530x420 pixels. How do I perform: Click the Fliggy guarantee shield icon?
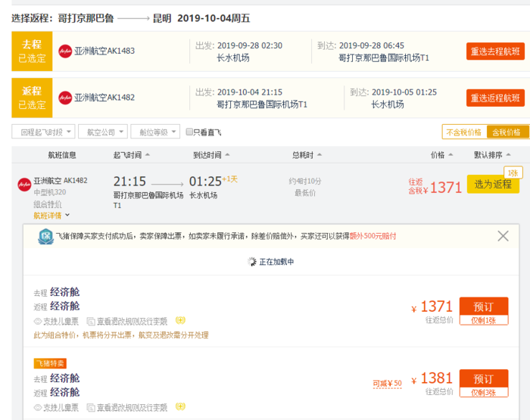pos(45,237)
